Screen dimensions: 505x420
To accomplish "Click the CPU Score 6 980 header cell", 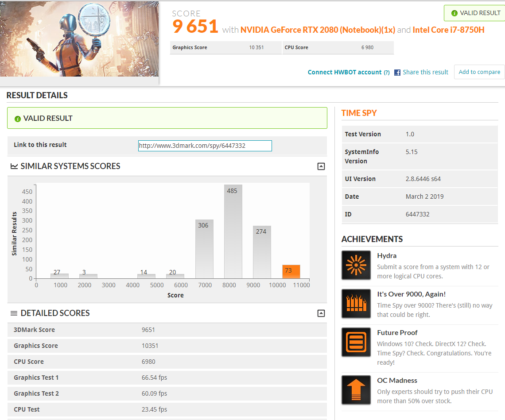I will click(x=338, y=48).
